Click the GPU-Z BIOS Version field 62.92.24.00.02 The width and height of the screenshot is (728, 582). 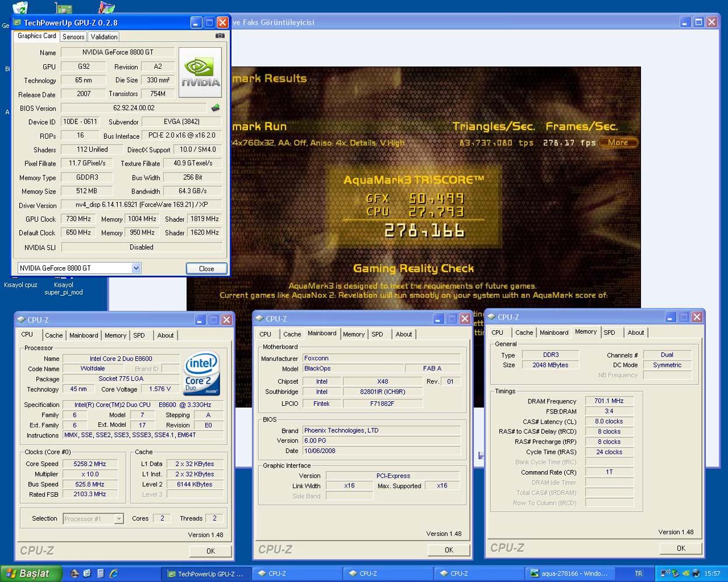[x=134, y=108]
